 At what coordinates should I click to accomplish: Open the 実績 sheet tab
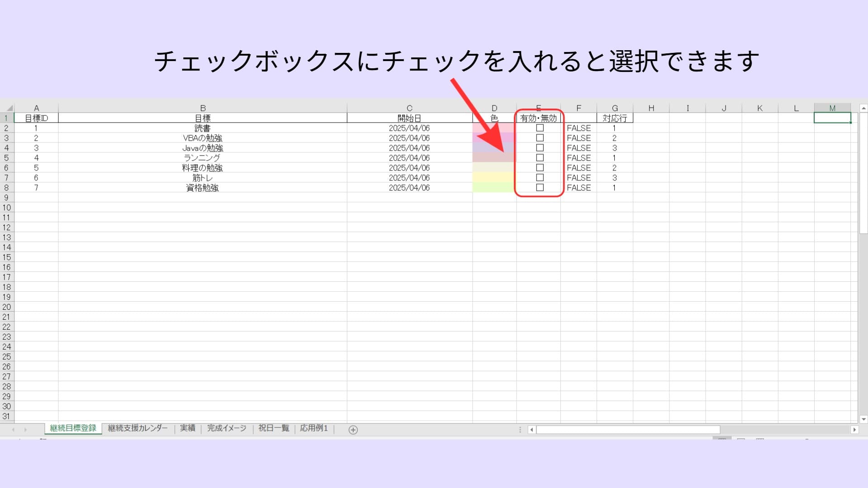[x=188, y=428]
